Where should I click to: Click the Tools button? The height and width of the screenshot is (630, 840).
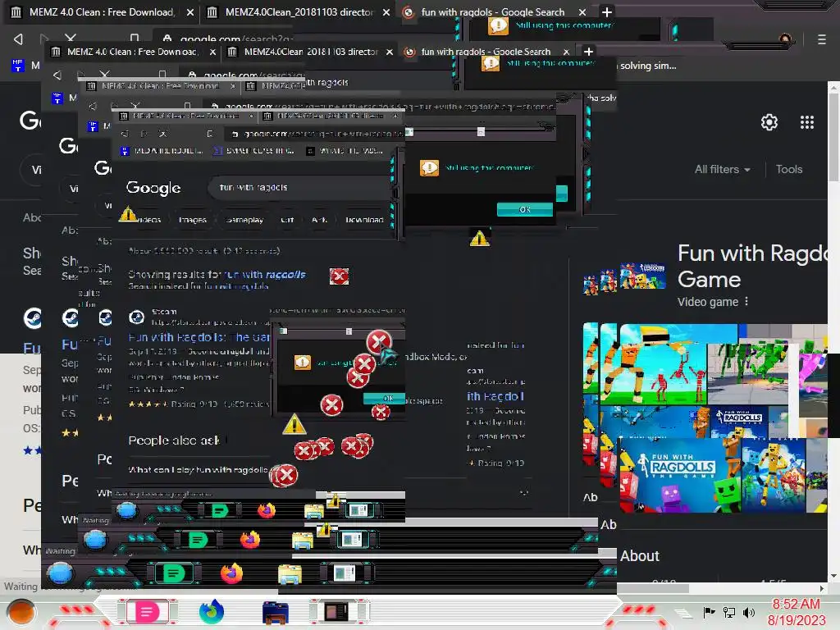788,169
